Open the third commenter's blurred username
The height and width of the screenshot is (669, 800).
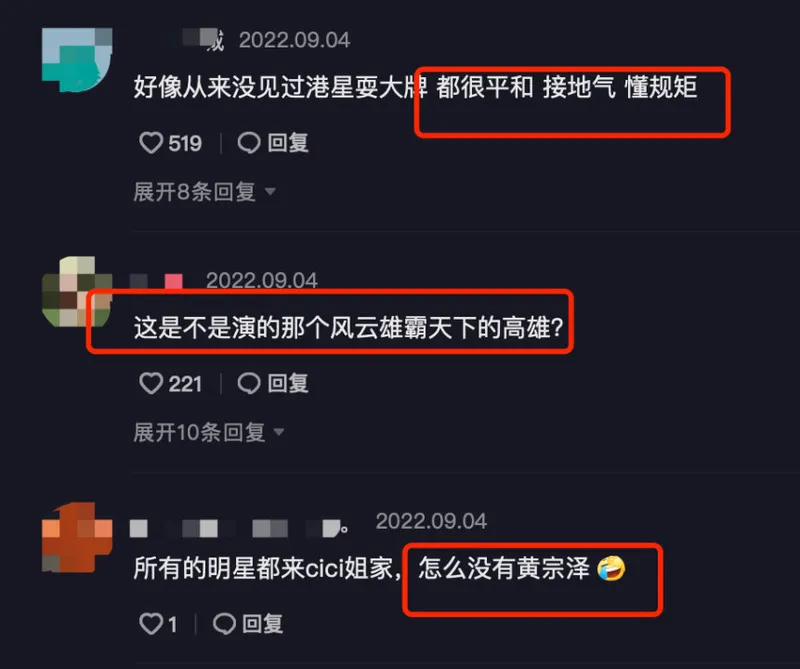point(239,529)
